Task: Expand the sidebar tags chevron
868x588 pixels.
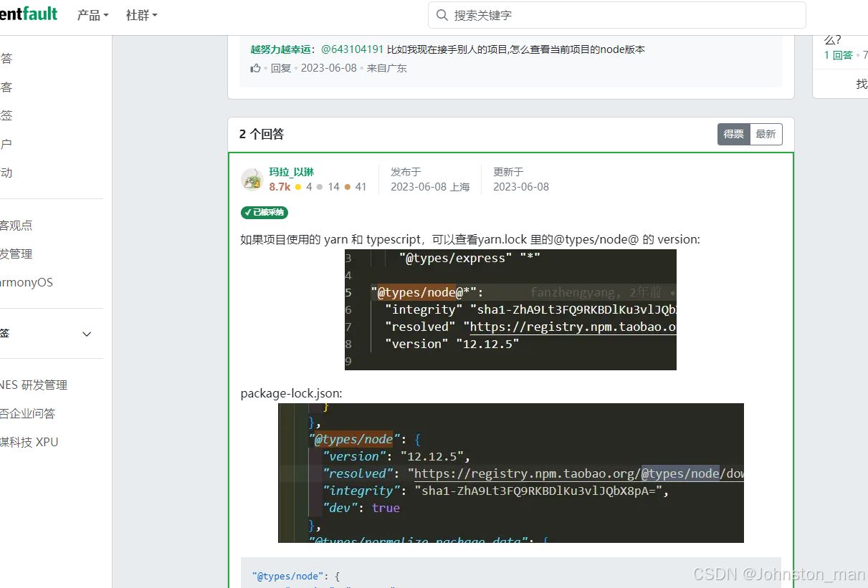Action: coord(87,334)
